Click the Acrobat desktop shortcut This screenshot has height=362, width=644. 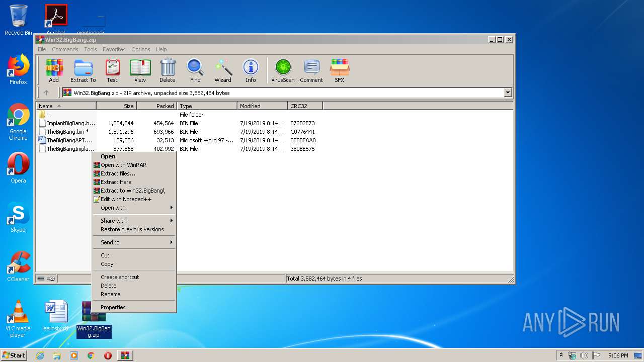pyautogui.click(x=56, y=19)
